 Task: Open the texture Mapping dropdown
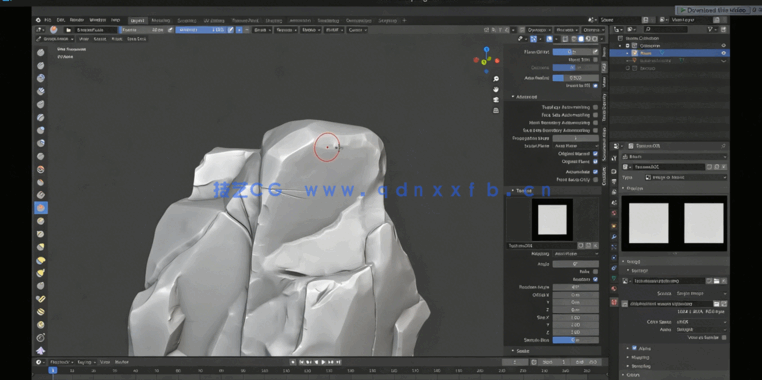coord(576,254)
